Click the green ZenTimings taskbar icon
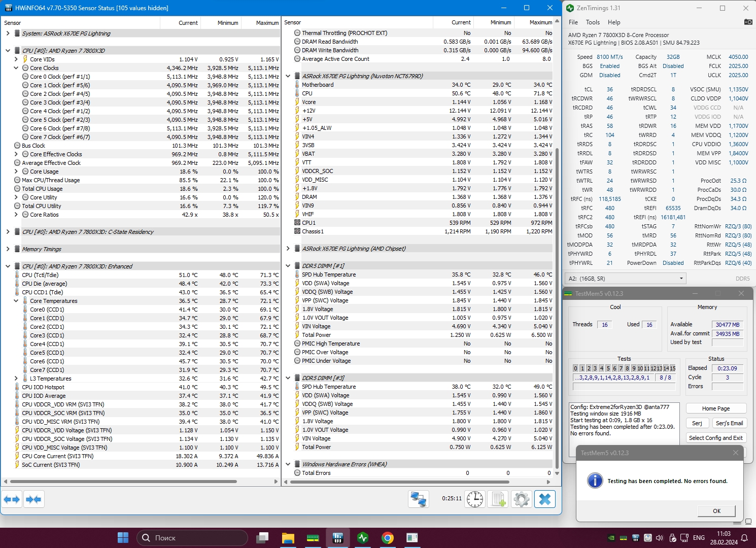This screenshot has height=548, width=756. pos(362,537)
